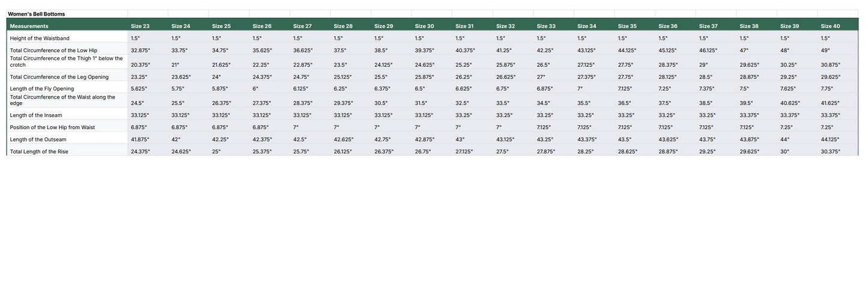Click the 'Length of the Fly Opening' label

click(42, 89)
